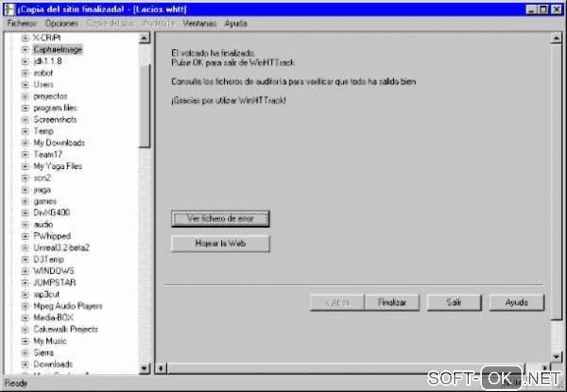Click the right pane scroll-up arrow
Screen dimensions: 567x392
click(556, 38)
